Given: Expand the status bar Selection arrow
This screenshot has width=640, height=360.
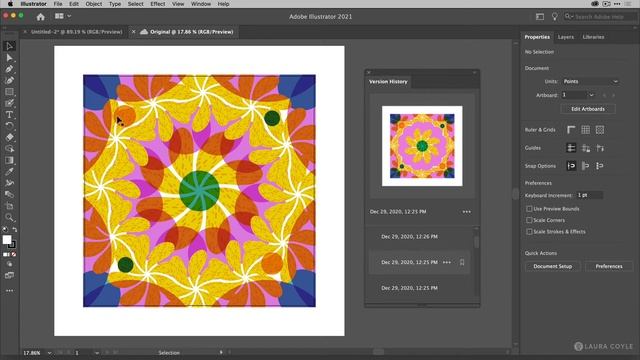Looking at the screenshot, I should coord(221,352).
